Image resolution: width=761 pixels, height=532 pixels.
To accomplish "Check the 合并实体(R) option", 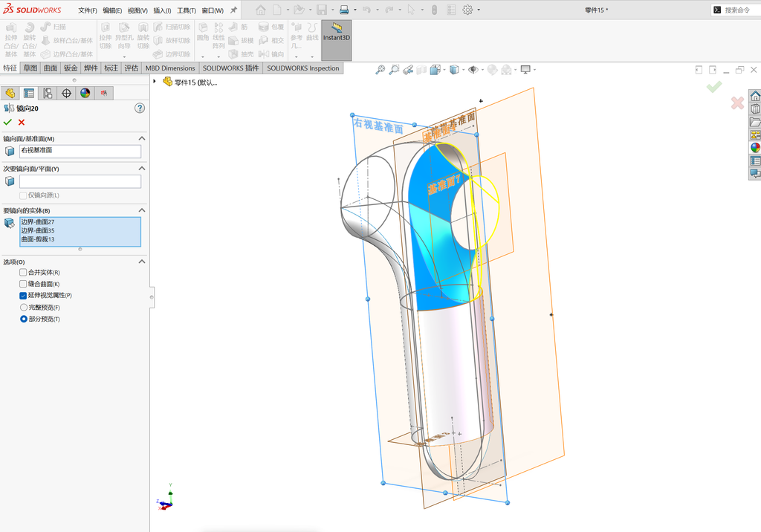I will tap(23, 272).
